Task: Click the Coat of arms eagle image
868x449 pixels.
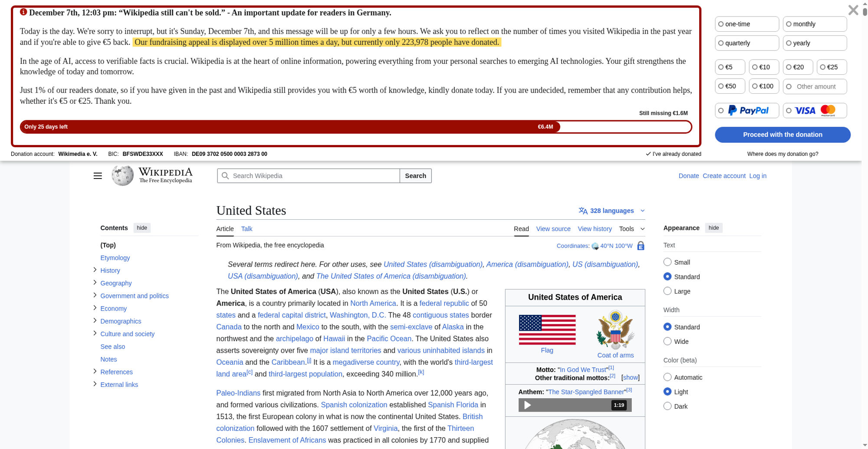Action: tap(615, 330)
